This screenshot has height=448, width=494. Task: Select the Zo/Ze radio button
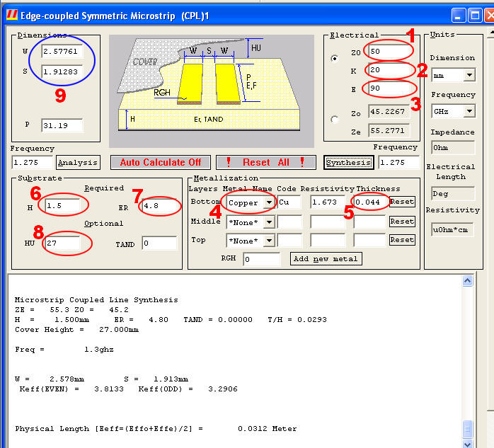334,120
